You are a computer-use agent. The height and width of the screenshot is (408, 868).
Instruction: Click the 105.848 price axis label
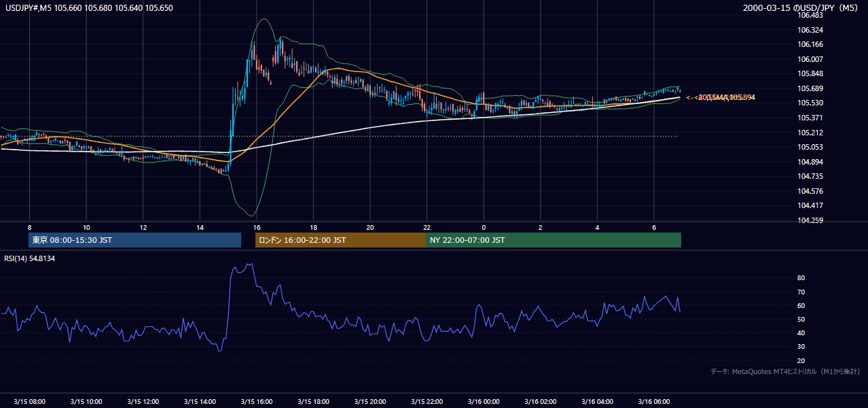812,73
